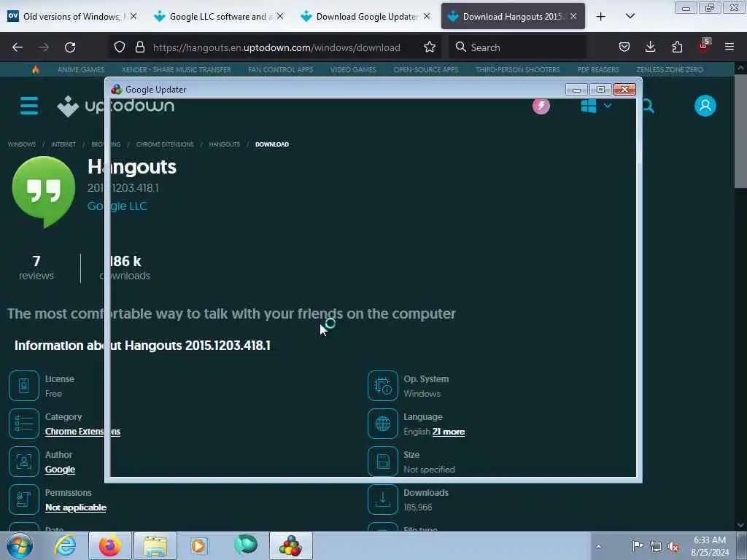747x560 pixels.
Task: Show hidden system tray icons
Action: pos(598,546)
